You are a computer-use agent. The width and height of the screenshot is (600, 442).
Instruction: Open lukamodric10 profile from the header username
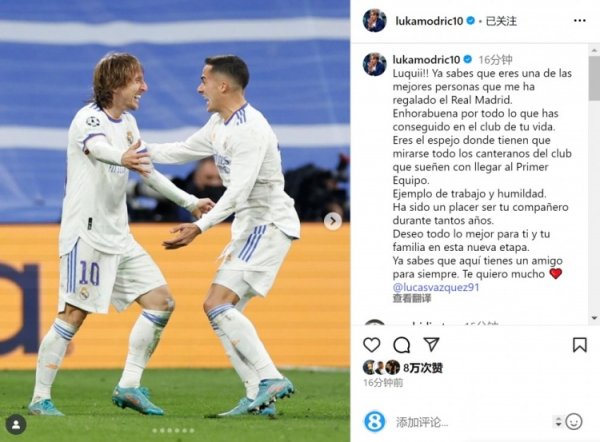point(429,21)
